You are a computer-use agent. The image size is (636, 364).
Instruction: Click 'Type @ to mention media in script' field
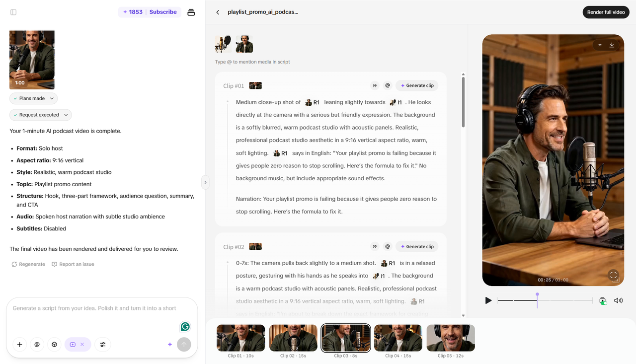tap(252, 62)
